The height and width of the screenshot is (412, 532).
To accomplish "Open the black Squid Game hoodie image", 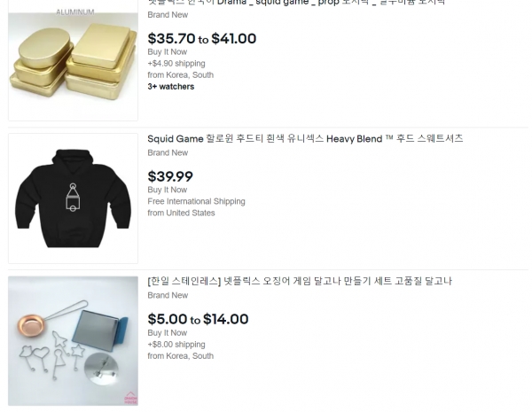I will tap(73, 198).
